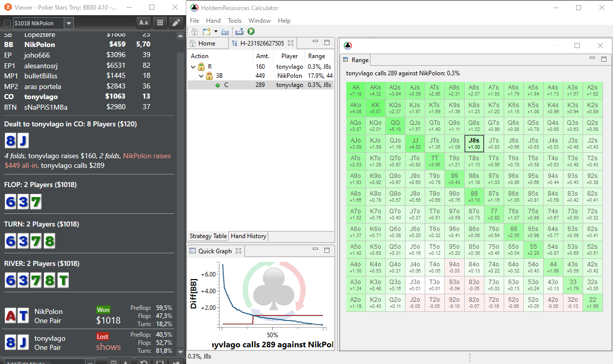Click the Export toolbar icon
613x364 pixels.
click(x=239, y=32)
